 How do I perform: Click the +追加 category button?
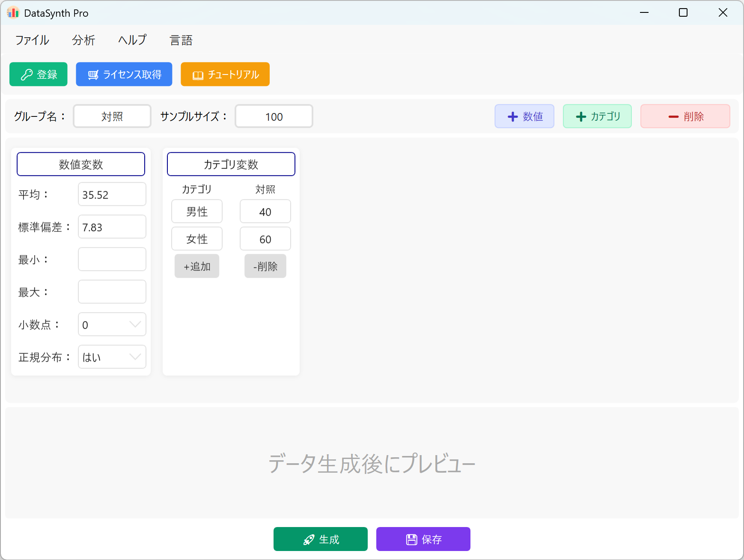pyautogui.click(x=197, y=266)
